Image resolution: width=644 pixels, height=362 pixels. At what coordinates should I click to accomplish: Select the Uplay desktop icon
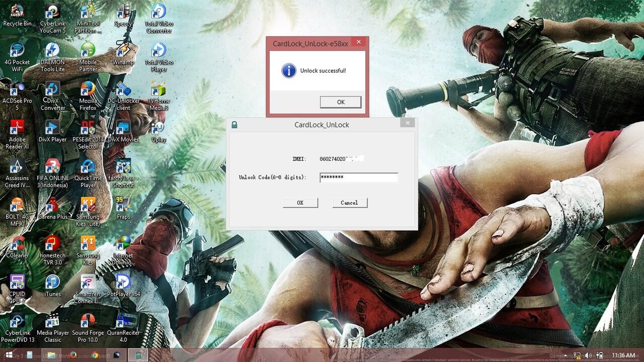(x=159, y=132)
